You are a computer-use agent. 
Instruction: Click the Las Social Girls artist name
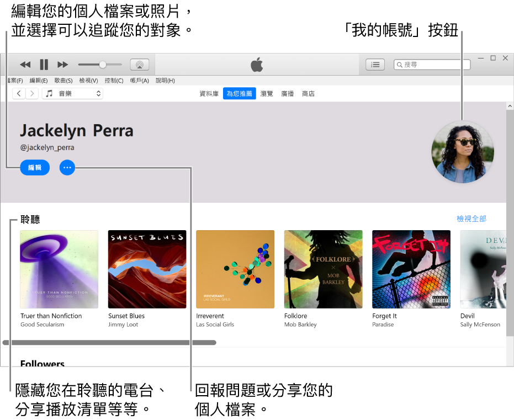(215, 325)
